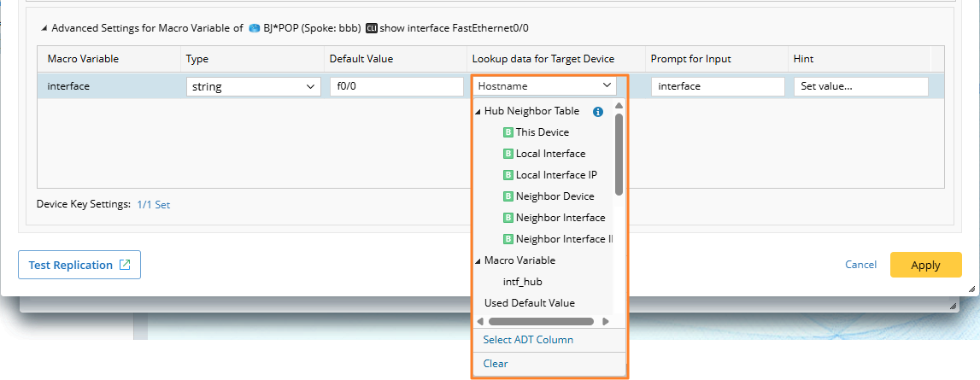The width and height of the screenshot is (980, 380).
Task: Click the CLI icon before show interface command
Action: (x=371, y=28)
